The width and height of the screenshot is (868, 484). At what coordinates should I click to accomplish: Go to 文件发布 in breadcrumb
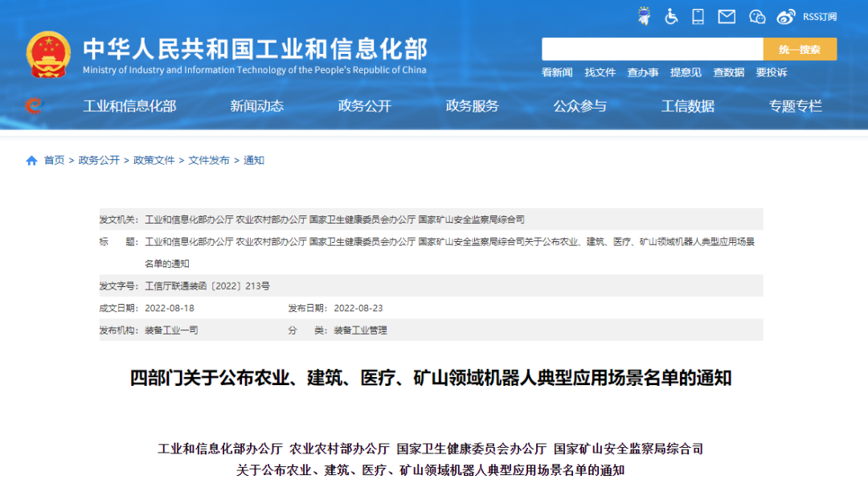click(209, 161)
